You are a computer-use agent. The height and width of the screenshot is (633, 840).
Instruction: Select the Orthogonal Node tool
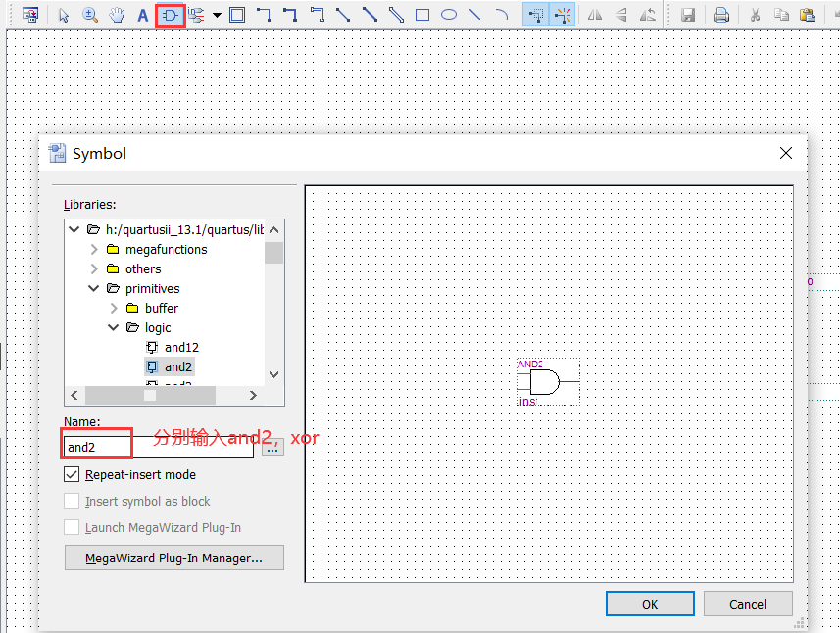263,15
